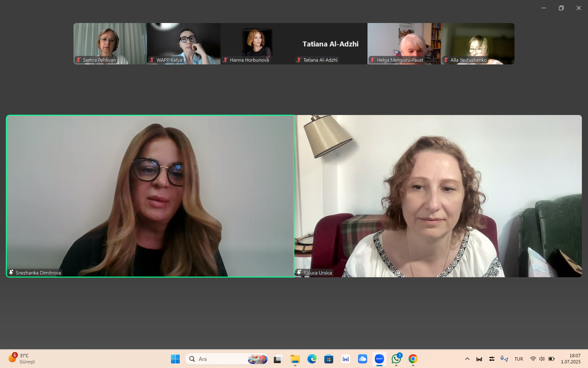The height and width of the screenshot is (368, 588).
Task: Click the Task View icon
Action: 278,359
